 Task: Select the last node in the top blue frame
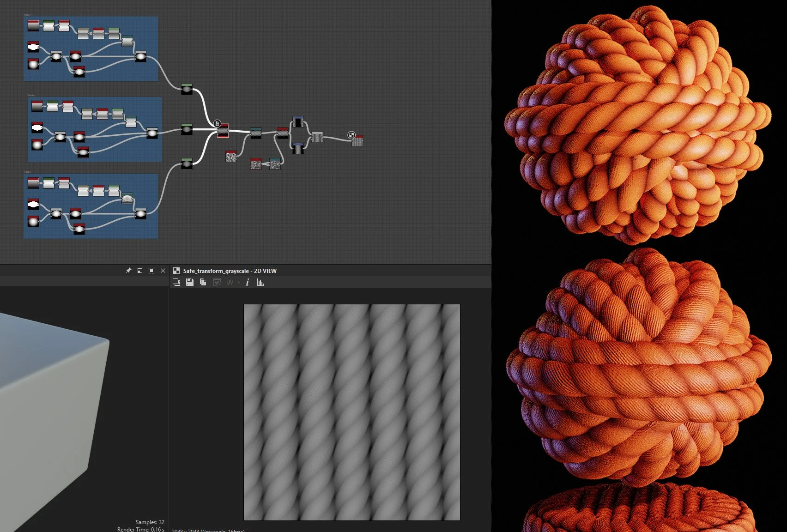click(x=140, y=57)
